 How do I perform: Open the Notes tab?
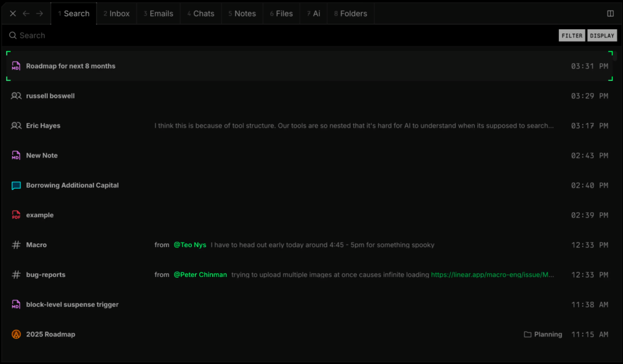coord(242,14)
